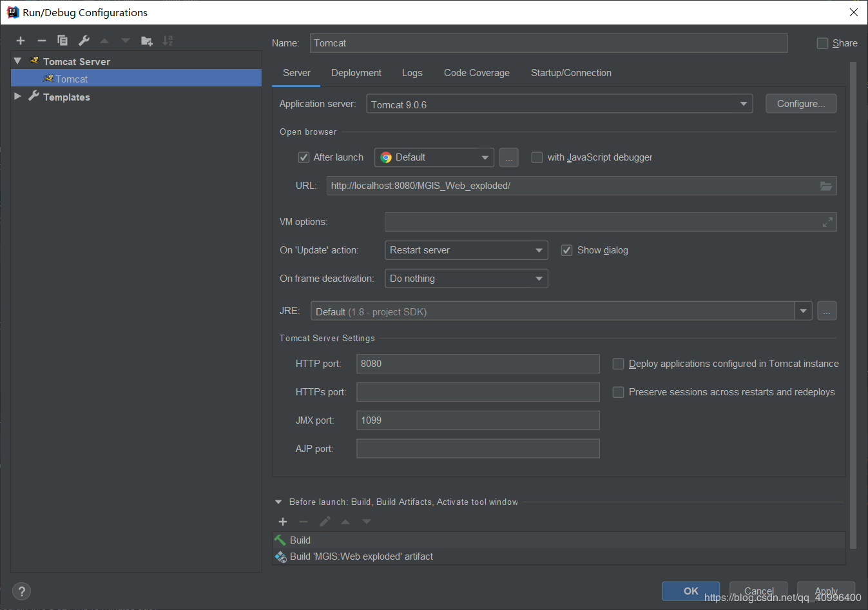This screenshot has height=610, width=868.
Task: Open the JRE dropdown list
Action: pyautogui.click(x=803, y=311)
